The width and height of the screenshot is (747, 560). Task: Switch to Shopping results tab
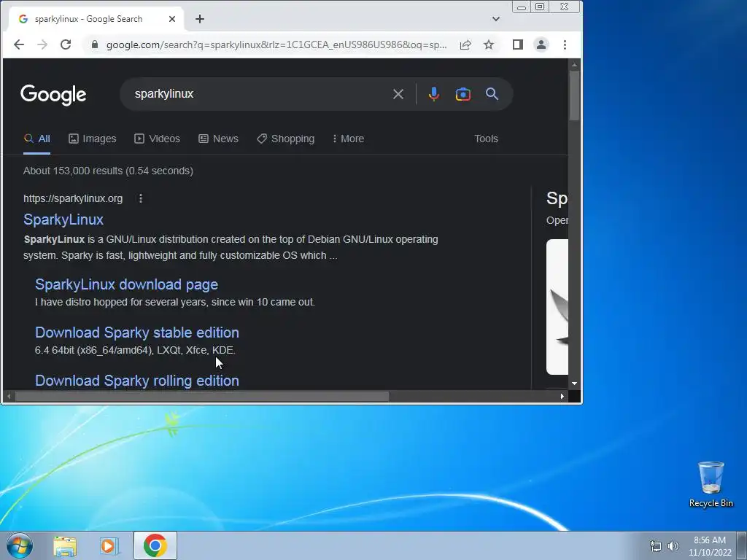click(x=286, y=139)
